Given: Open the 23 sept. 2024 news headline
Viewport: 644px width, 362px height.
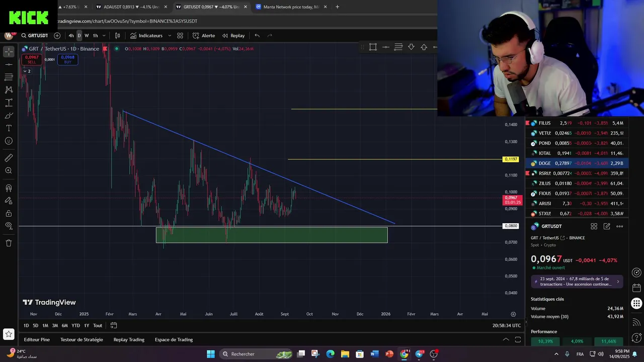Looking at the screenshot, I should click(x=577, y=282).
